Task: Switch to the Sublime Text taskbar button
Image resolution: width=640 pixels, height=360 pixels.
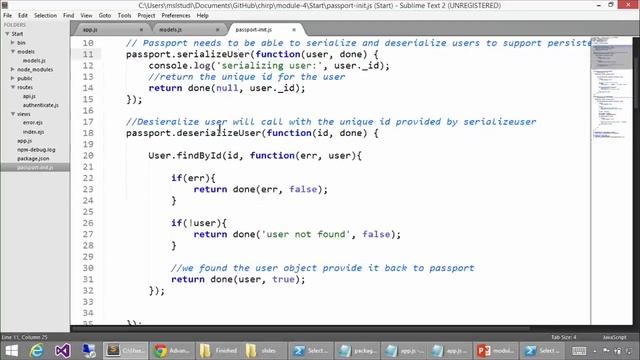Action: (x=125, y=351)
